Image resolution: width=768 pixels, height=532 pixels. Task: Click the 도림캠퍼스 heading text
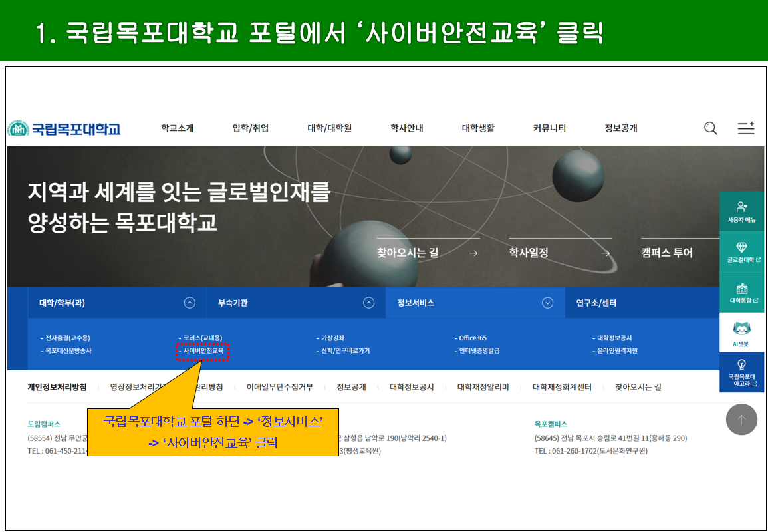44,424
